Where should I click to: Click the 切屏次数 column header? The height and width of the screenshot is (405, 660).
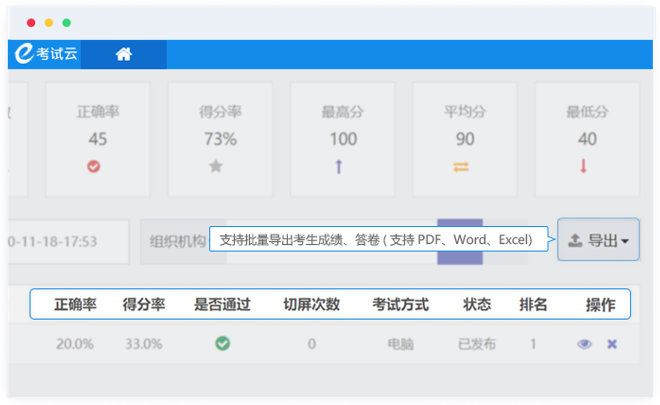click(x=311, y=304)
